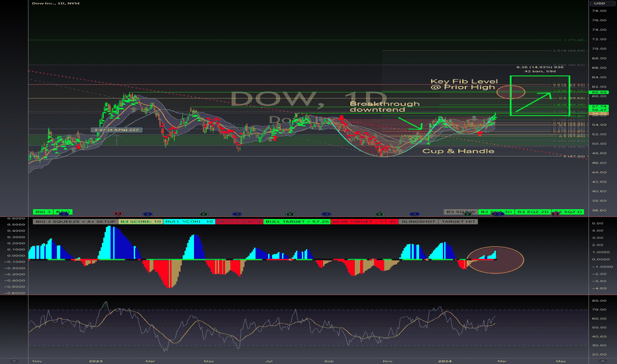Click the Z button at the bottom-left corner

tap(14, 361)
